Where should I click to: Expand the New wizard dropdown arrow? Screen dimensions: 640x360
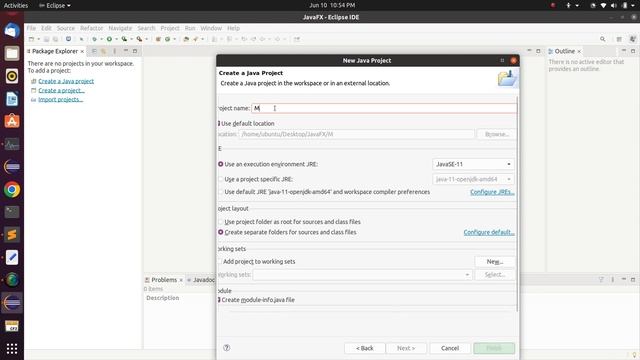tap(38, 39)
